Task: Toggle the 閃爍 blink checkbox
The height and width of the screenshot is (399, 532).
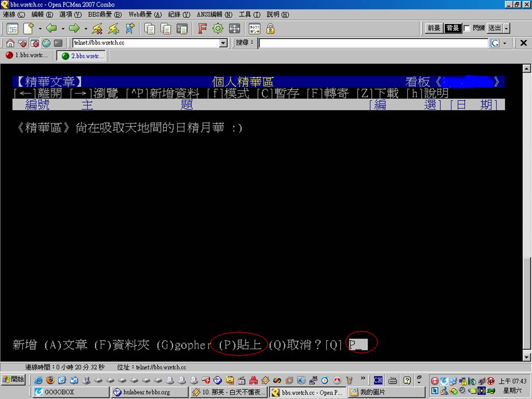Action: point(467,28)
